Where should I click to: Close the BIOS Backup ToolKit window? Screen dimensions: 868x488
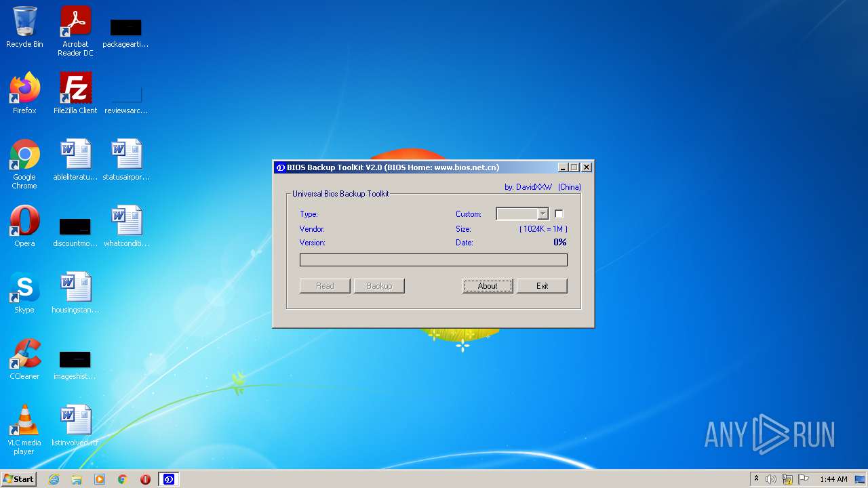pos(587,167)
